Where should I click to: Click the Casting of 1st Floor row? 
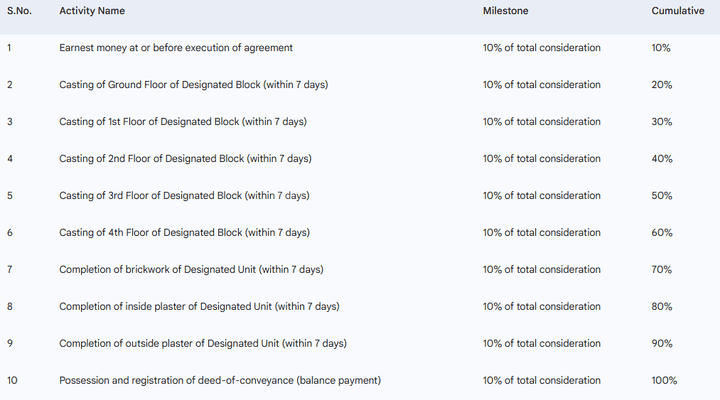[183, 122]
